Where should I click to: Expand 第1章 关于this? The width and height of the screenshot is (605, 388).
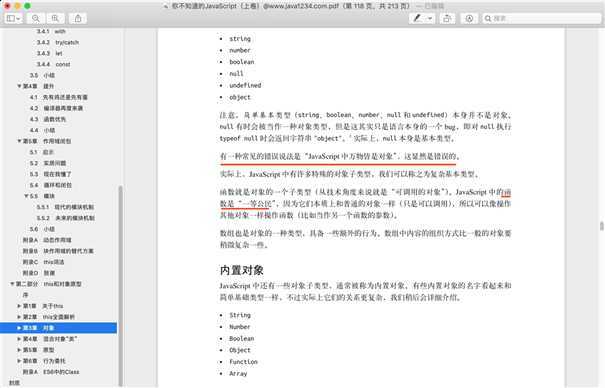(19, 306)
